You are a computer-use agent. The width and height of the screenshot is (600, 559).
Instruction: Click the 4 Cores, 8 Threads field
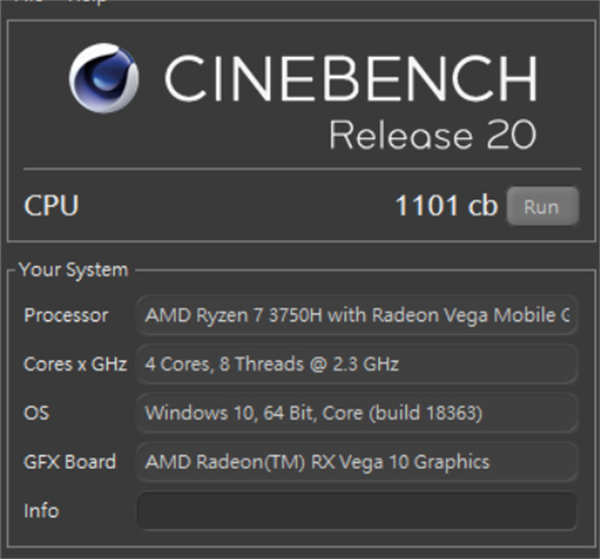[356, 364]
